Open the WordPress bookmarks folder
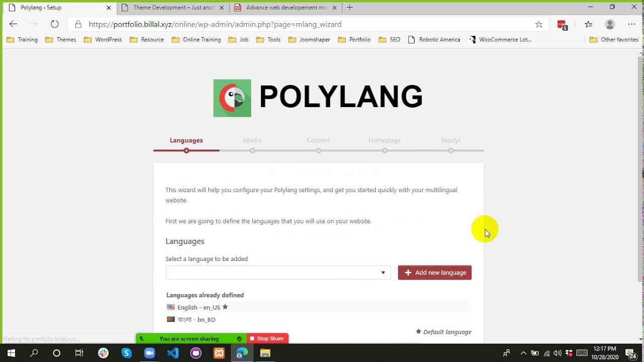Screen dimensions: 644x362 click(103, 40)
